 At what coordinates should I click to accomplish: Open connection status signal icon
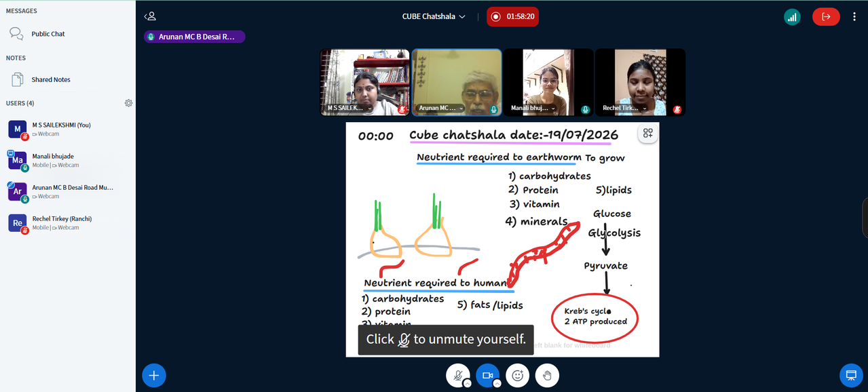click(x=792, y=17)
